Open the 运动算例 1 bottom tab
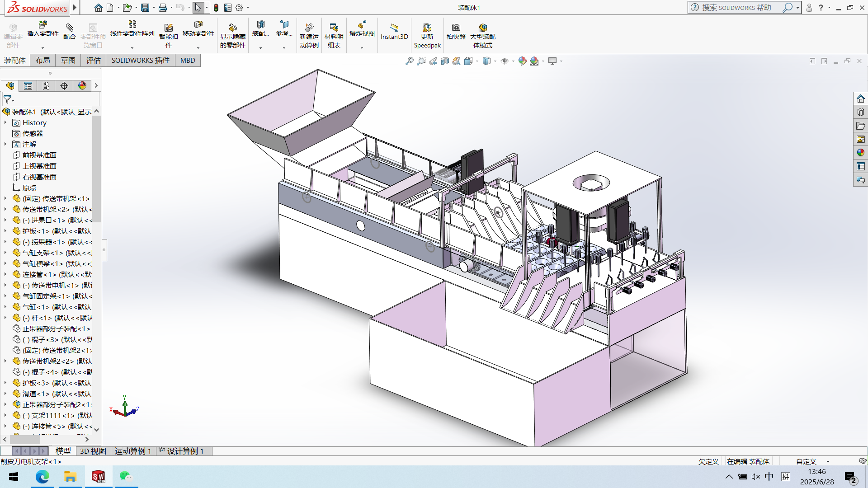Image resolution: width=868 pixels, height=488 pixels. (132, 451)
